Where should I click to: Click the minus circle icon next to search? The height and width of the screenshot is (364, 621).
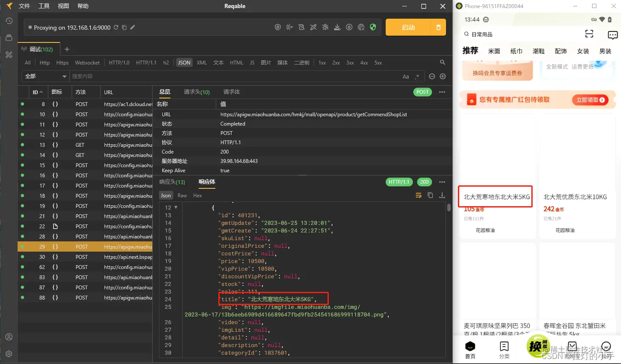coord(432,76)
